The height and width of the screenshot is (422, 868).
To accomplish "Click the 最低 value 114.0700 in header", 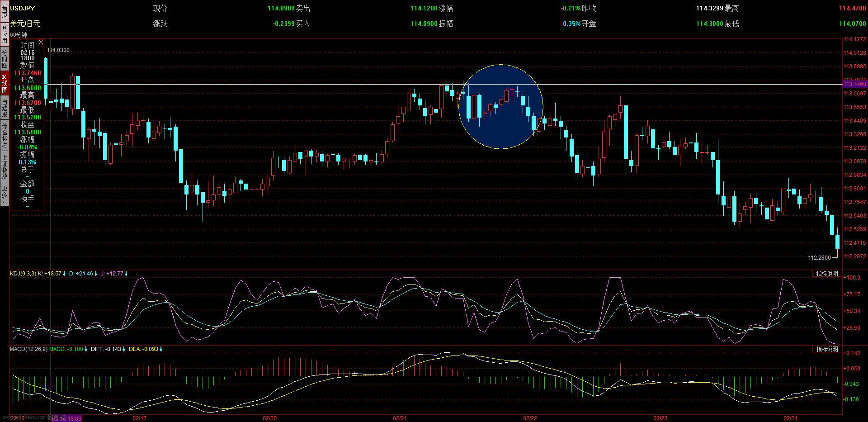I will coord(852,24).
